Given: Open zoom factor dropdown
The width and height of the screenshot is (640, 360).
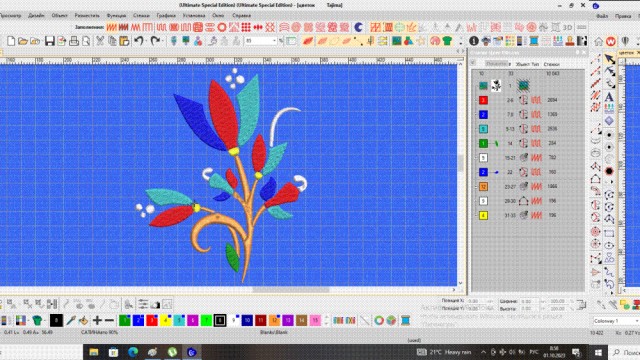Looking at the screenshot, I should click(274, 41).
